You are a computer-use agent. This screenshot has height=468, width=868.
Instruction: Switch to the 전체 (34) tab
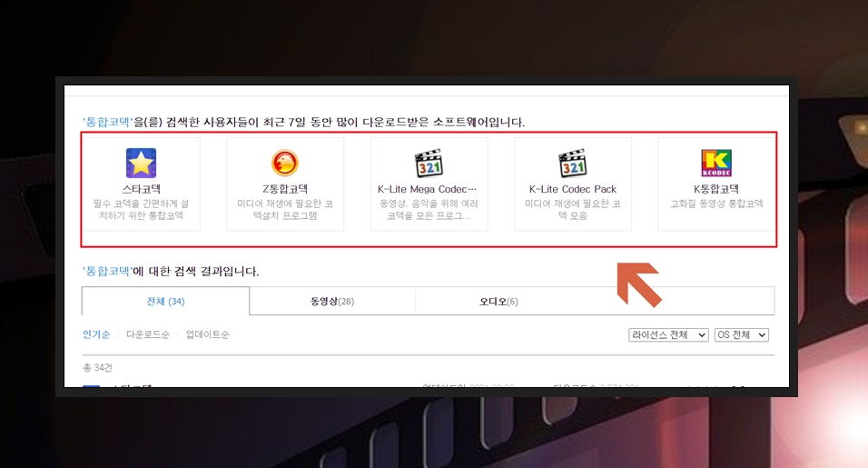click(165, 302)
